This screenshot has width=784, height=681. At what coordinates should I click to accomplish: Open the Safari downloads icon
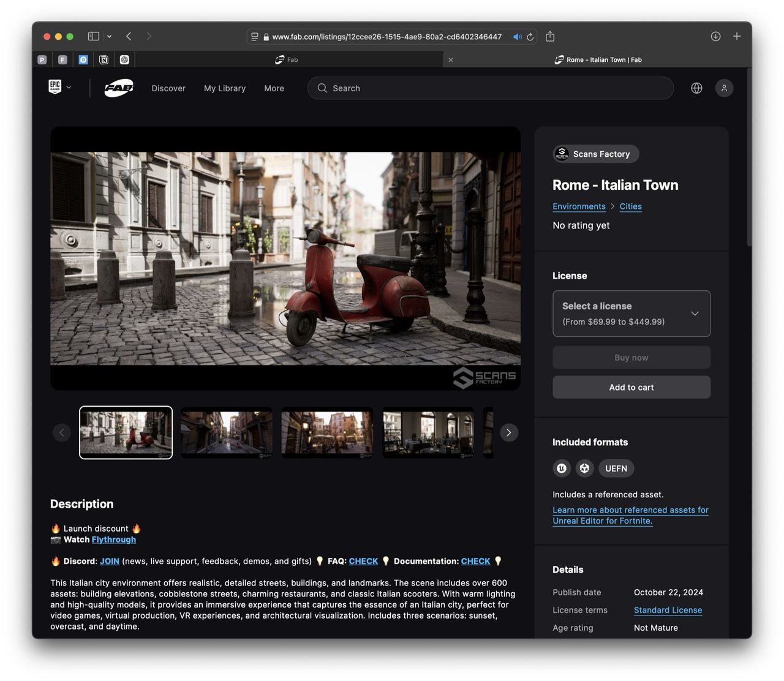pos(715,37)
